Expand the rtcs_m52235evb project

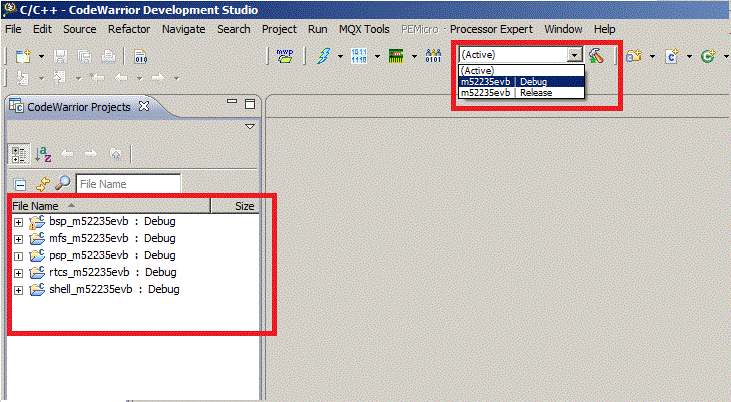(18, 273)
